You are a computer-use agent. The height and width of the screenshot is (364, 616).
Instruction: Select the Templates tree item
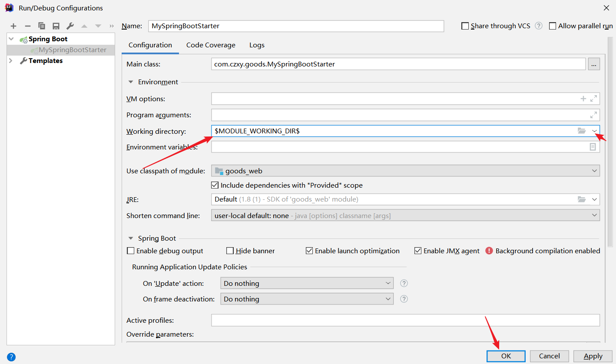click(45, 61)
